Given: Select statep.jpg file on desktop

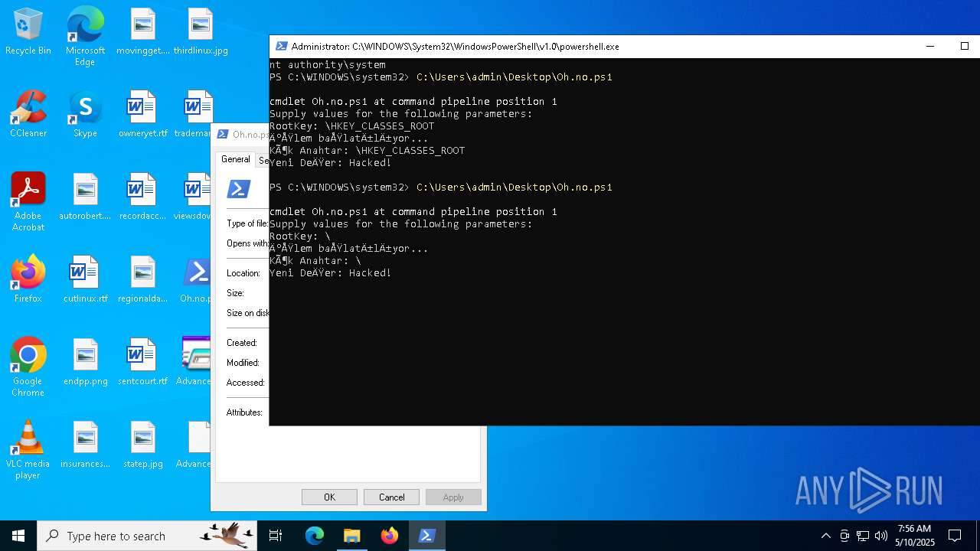Looking at the screenshot, I should (x=142, y=445).
